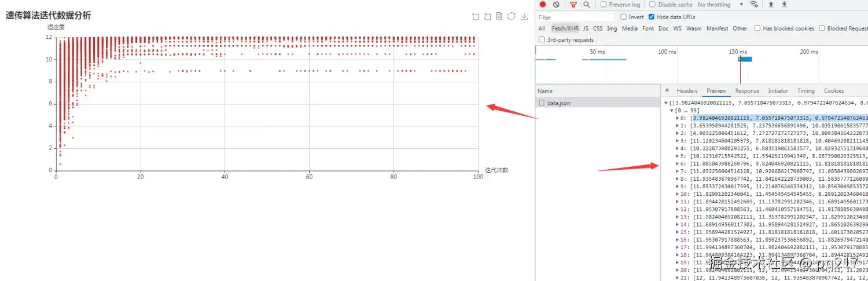The width and height of the screenshot is (868, 281).
Task: Collapse the [0 … 99] range node
Action: tap(672, 110)
